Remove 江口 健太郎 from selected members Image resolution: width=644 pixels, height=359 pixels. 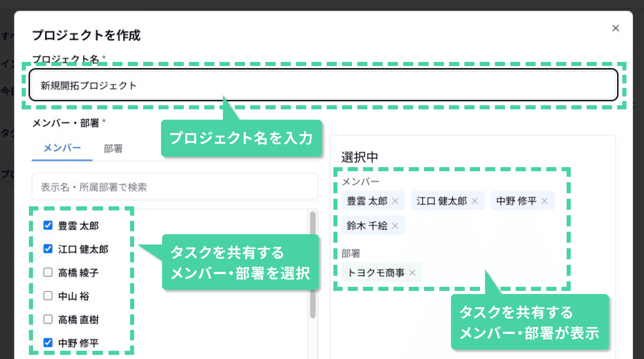[475, 200]
